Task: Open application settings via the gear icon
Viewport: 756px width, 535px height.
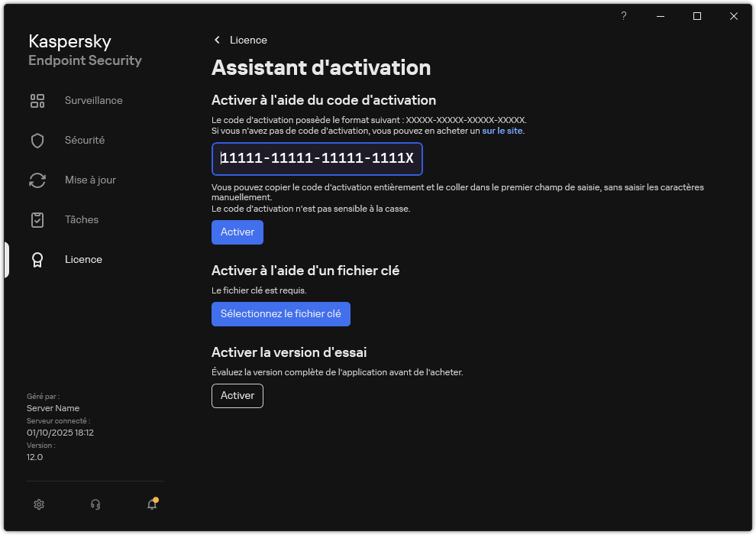Action: [38, 504]
